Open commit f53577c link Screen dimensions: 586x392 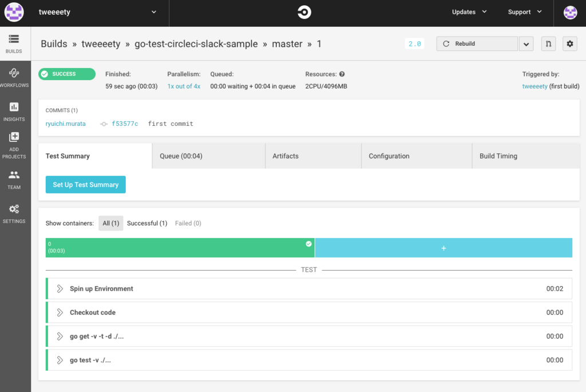point(125,124)
